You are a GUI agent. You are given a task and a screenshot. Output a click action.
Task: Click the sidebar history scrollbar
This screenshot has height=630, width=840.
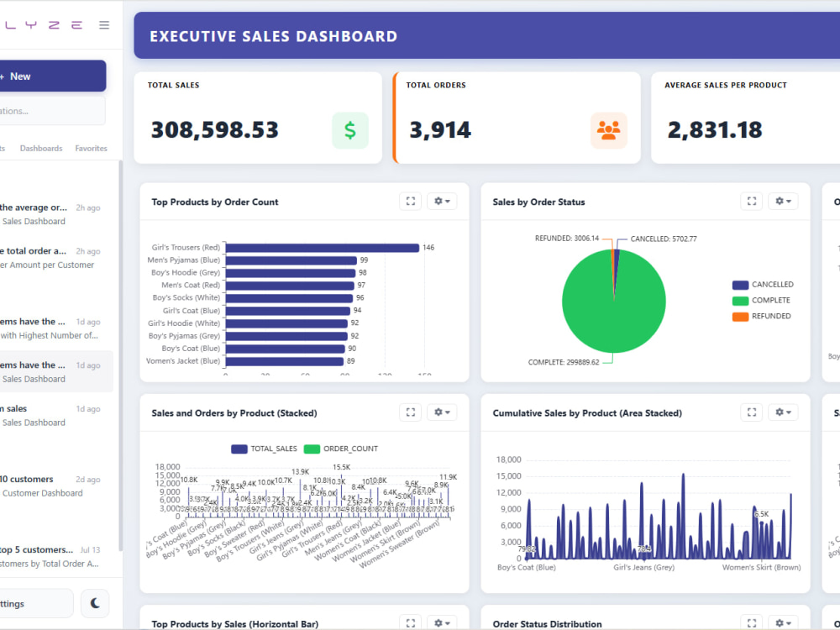[x=120, y=355]
